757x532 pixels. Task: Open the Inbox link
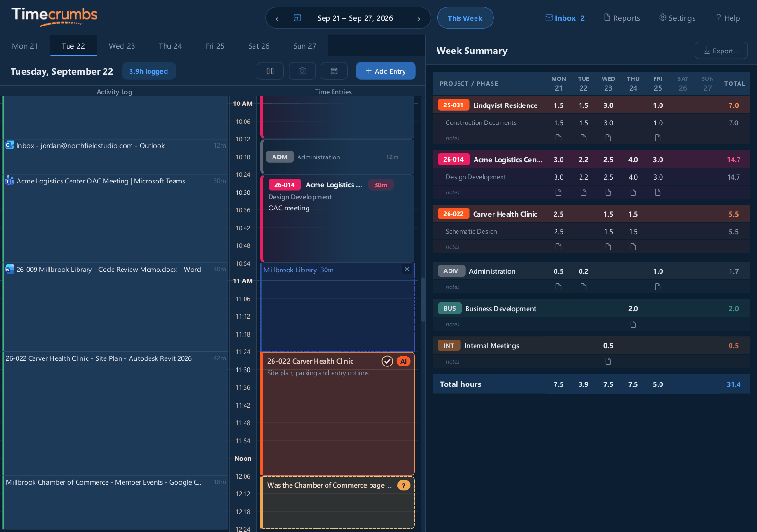coord(565,18)
